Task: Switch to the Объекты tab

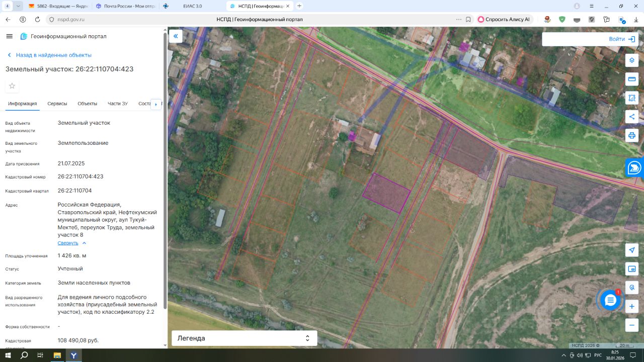Action: pos(88,104)
